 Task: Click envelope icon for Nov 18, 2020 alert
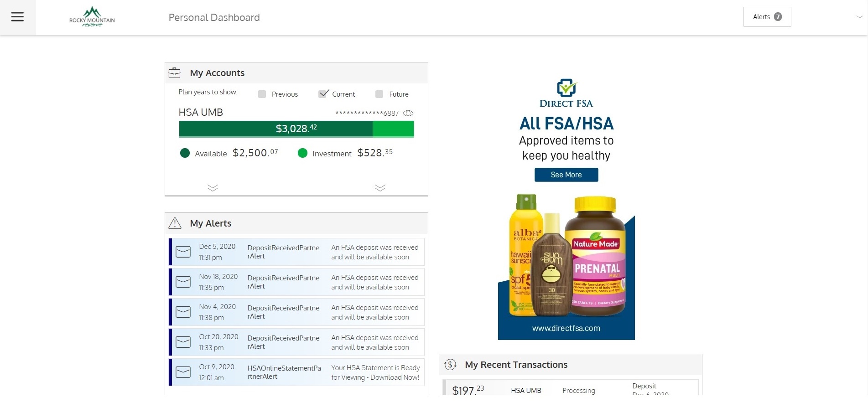pos(183,282)
